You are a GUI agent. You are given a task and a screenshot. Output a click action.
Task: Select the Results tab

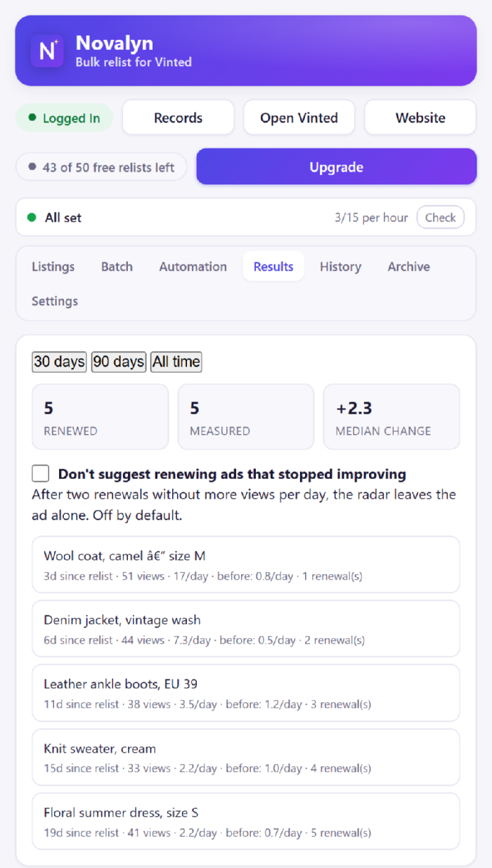click(x=273, y=267)
